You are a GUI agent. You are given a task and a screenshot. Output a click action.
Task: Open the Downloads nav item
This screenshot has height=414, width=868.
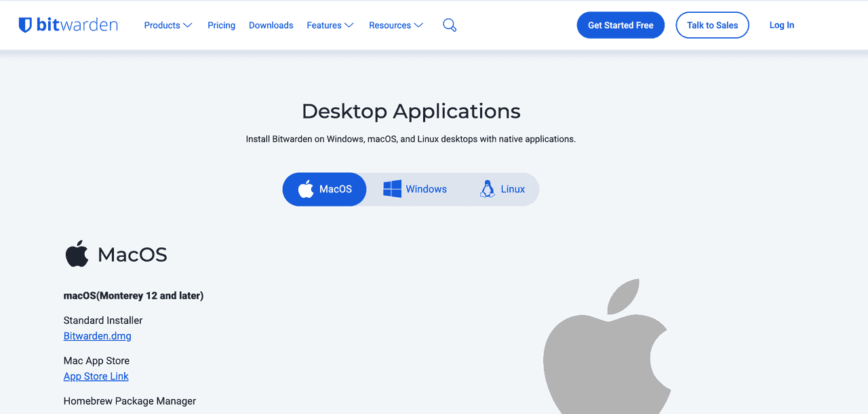tap(271, 25)
